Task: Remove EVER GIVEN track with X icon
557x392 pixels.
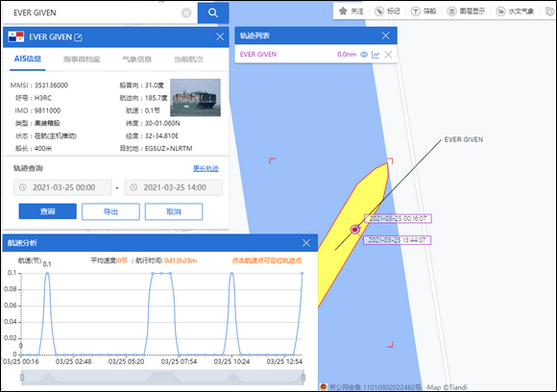Action: [x=388, y=55]
